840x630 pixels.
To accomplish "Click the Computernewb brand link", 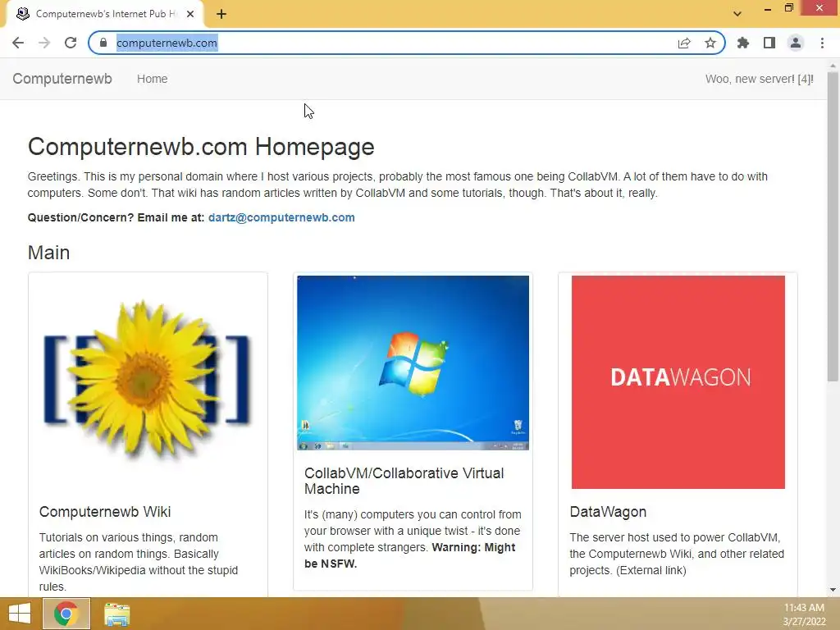I will pyautogui.click(x=62, y=79).
